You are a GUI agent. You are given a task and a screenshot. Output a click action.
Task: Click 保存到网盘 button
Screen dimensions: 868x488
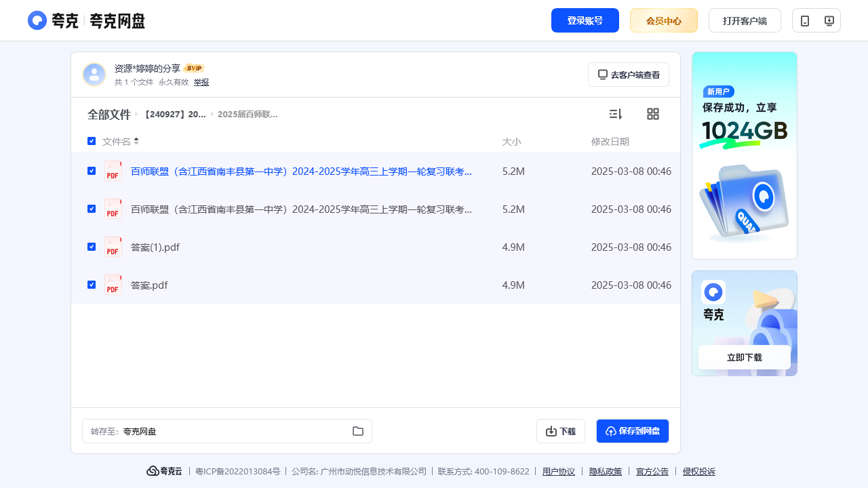click(x=633, y=431)
